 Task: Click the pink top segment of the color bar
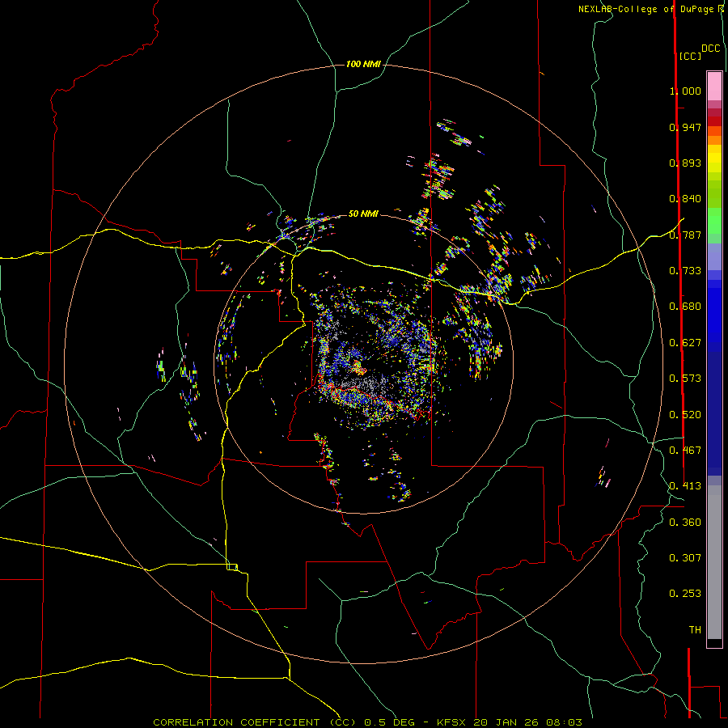(714, 87)
